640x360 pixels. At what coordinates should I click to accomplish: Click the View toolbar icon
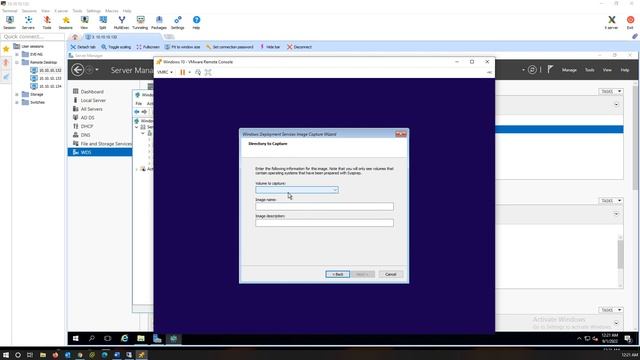pyautogui.click(x=84, y=22)
